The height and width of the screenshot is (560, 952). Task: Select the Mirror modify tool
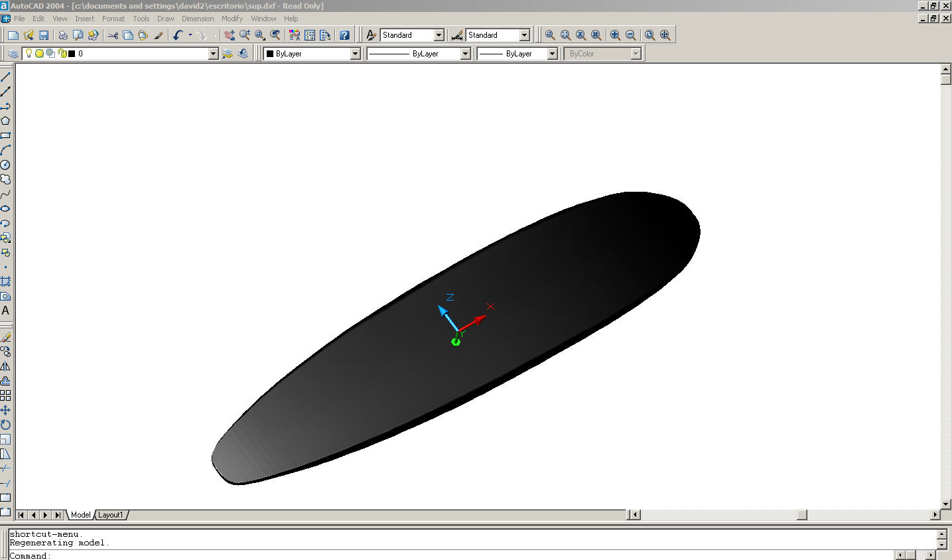coord(5,366)
